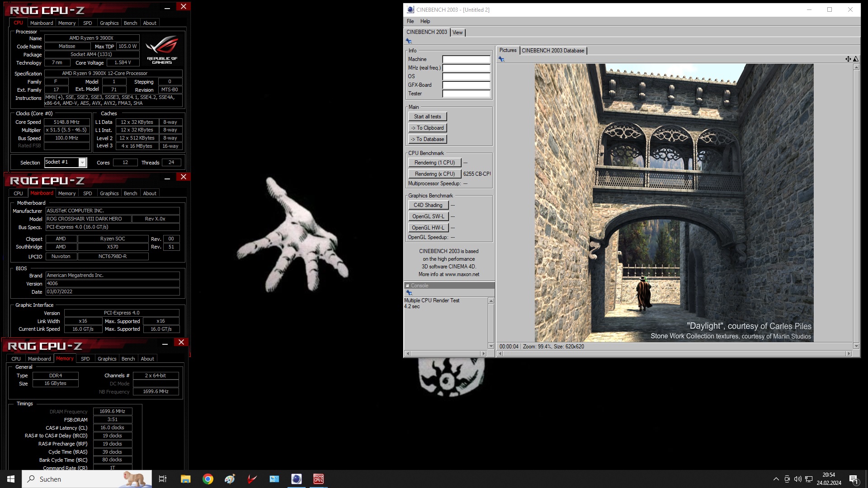Click the OS input field
The height and width of the screenshot is (488, 868).
tap(466, 76)
